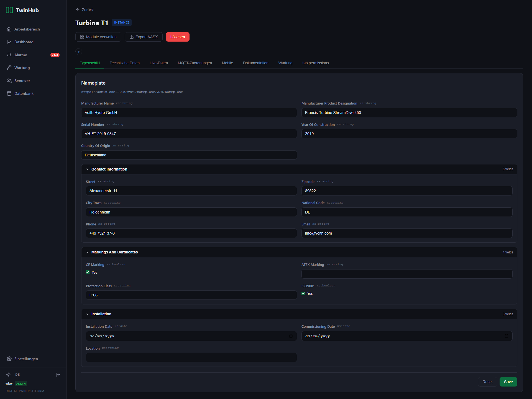Click the Email field with info@voith.com
Viewport: 532px width, 399px height.
point(407,233)
